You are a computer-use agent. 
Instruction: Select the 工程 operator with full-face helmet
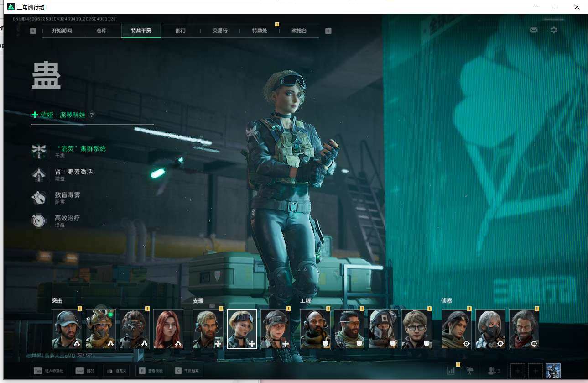pos(383,329)
